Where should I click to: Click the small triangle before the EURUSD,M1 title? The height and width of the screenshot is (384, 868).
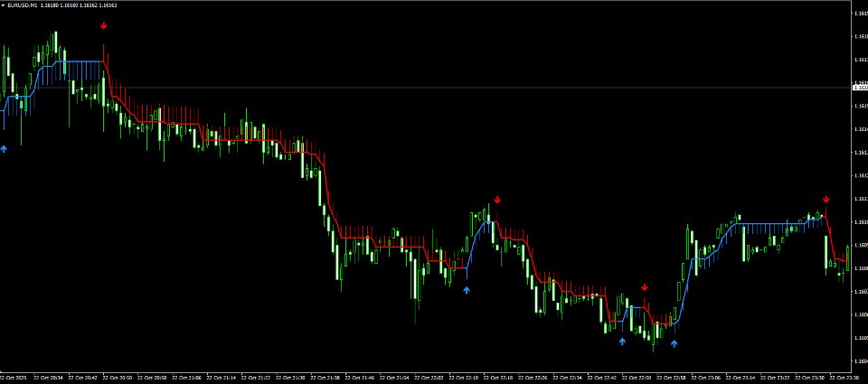pos(4,5)
